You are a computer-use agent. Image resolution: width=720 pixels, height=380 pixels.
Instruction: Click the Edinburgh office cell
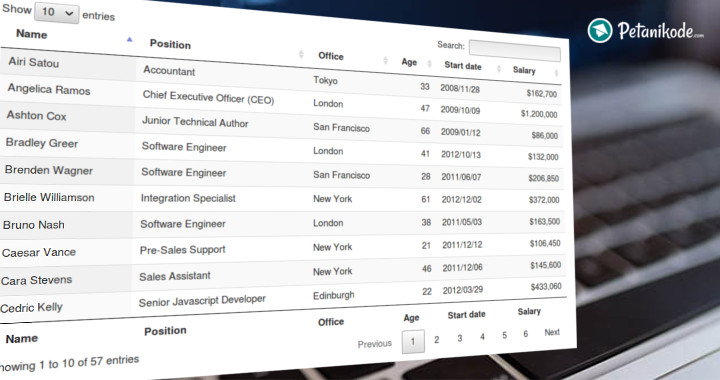coord(333,295)
